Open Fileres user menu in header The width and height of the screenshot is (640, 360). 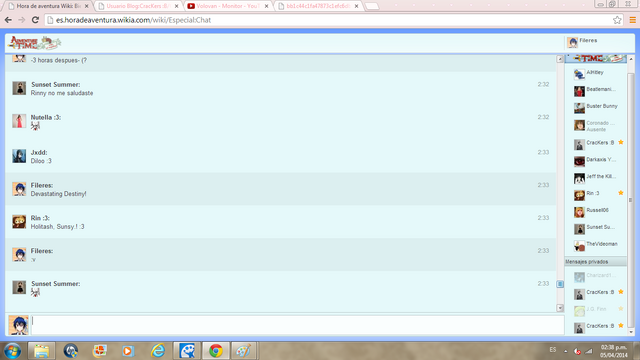coord(582,42)
